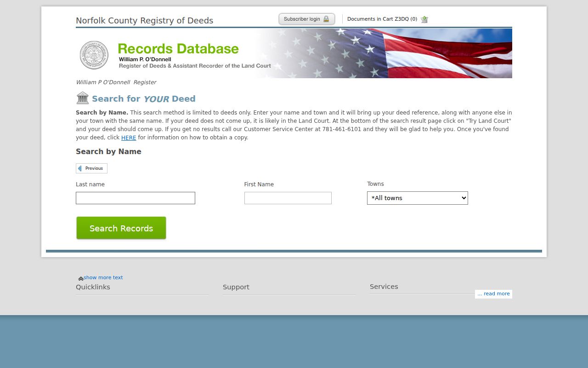
Task: Click the Quicklinks footer heading
Action: (x=93, y=287)
